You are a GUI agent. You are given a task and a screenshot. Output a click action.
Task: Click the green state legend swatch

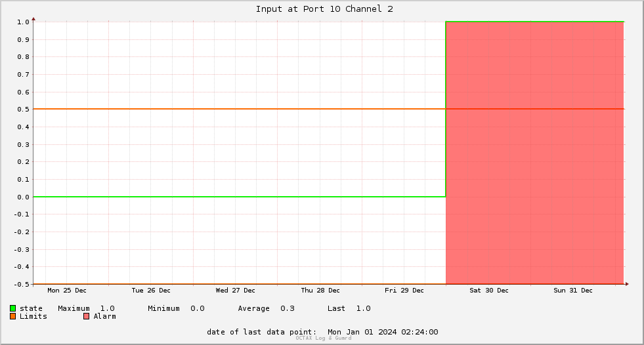[x=12, y=308]
